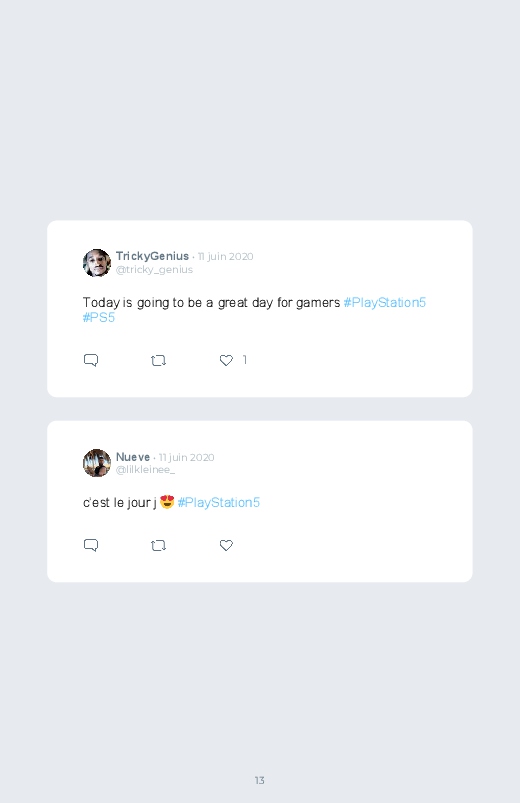Click like count 1 on TrickyGenius tweet
The height and width of the screenshot is (803, 520).
(245, 360)
